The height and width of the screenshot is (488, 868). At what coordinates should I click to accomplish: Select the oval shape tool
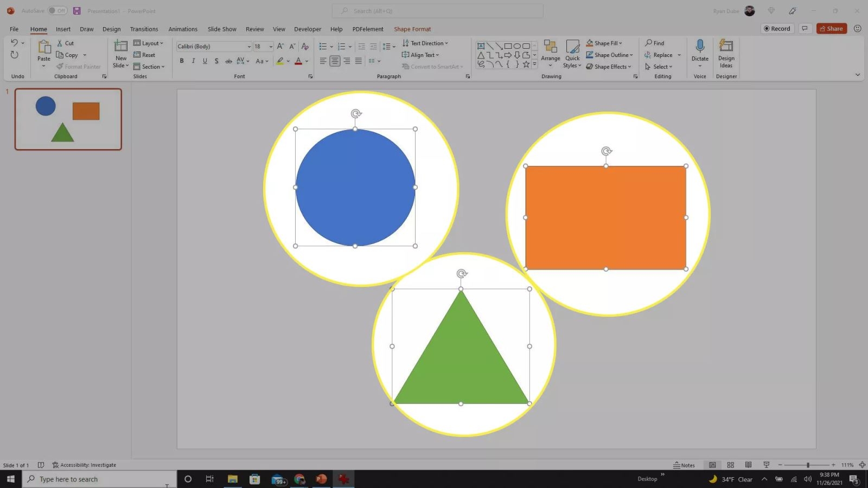pyautogui.click(x=517, y=46)
